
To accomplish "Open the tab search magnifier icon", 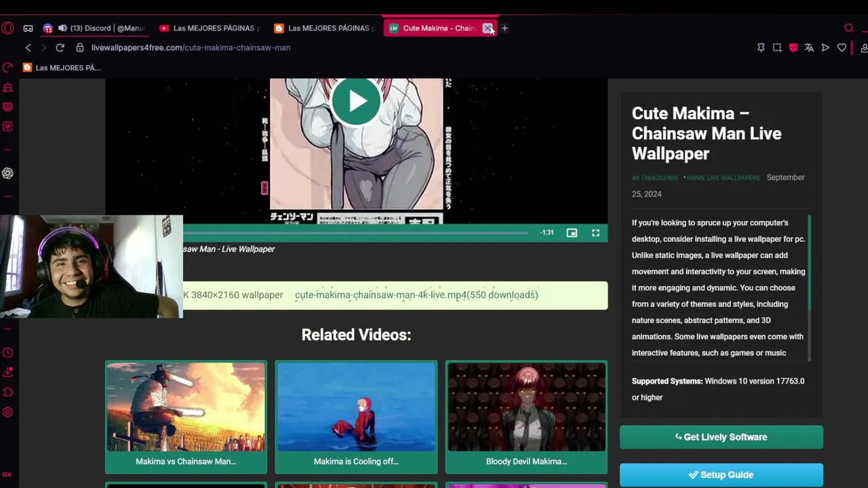I will tap(848, 28).
